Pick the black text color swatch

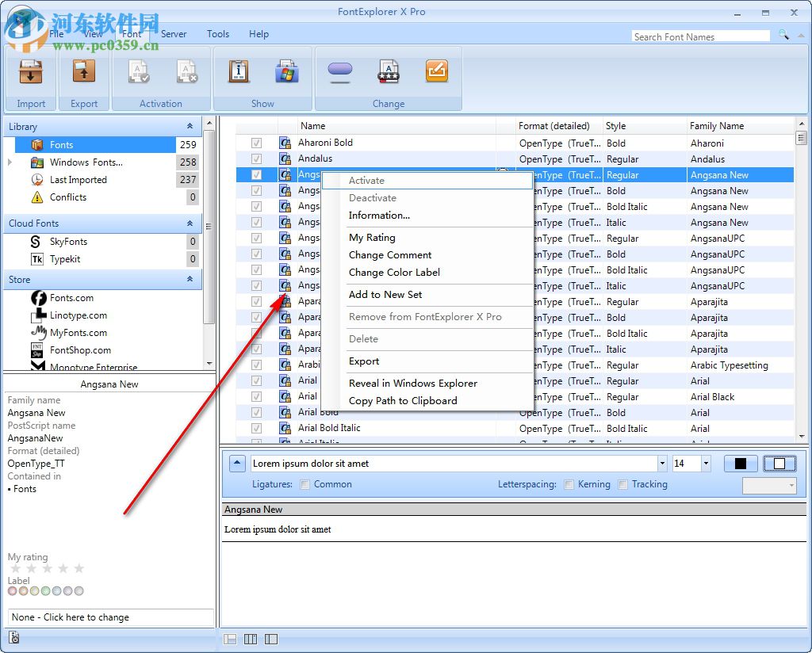coord(740,463)
